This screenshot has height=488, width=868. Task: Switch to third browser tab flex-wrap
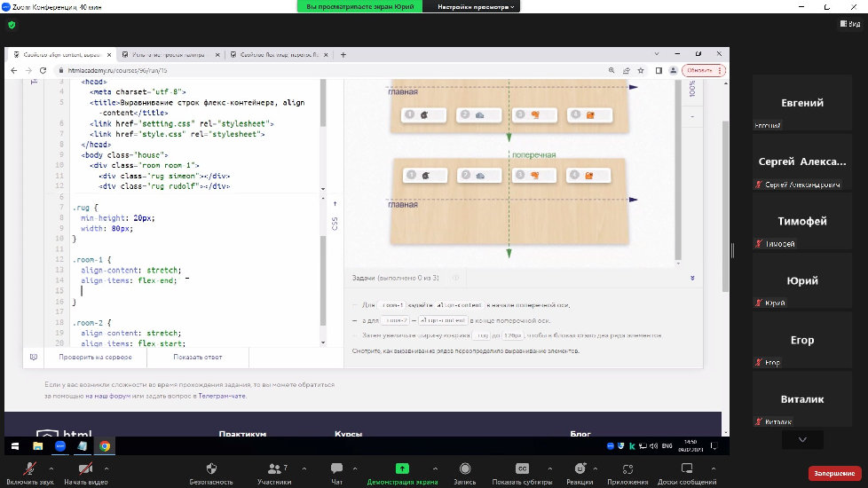point(279,55)
